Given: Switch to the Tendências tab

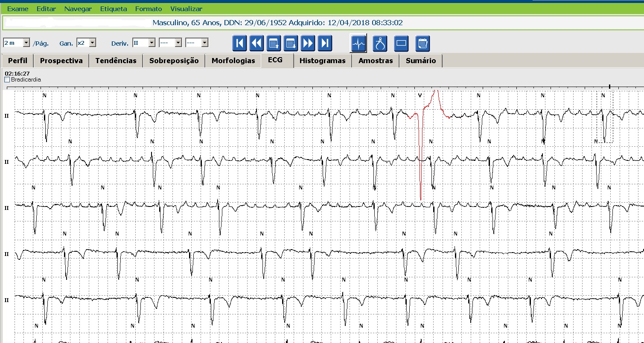Looking at the screenshot, I should (116, 61).
